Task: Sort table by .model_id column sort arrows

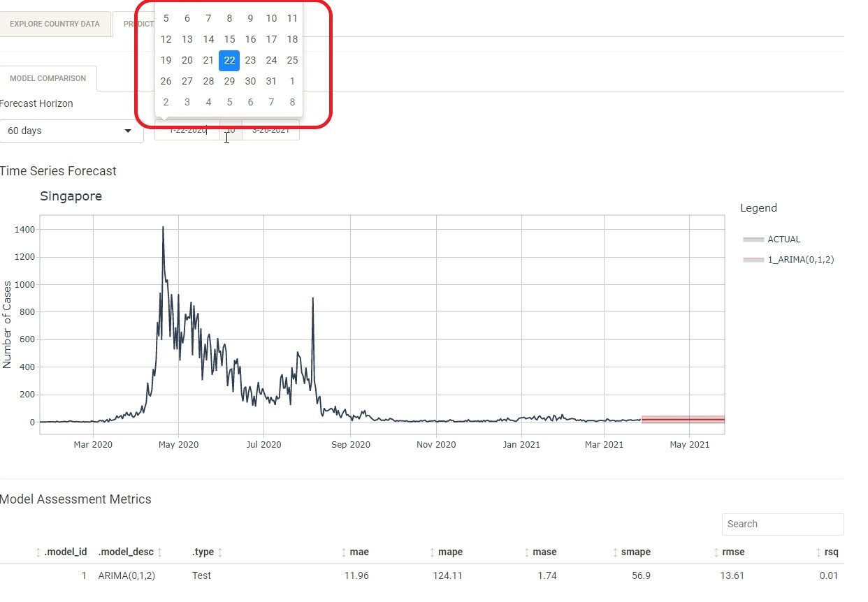Action: point(38,552)
